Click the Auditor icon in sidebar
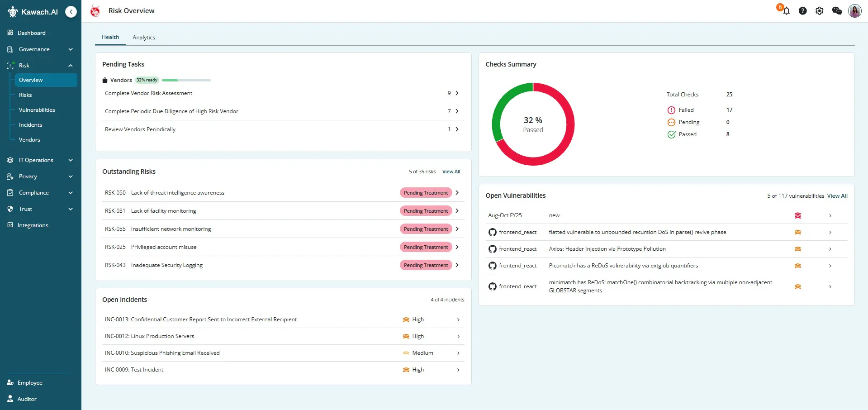868x410 pixels. click(10, 399)
